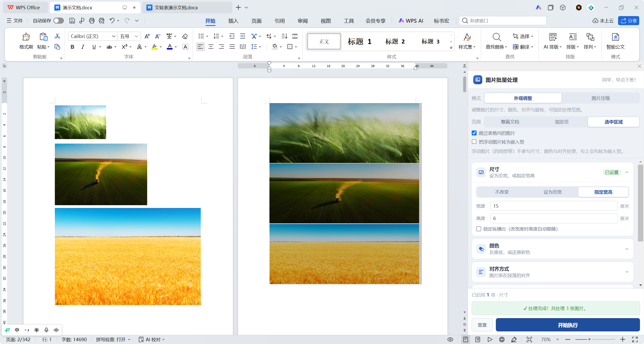The width and height of the screenshot is (644, 344).
Task: Click the Start Execution (开始执行) button
Action: click(x=568, y=325)
